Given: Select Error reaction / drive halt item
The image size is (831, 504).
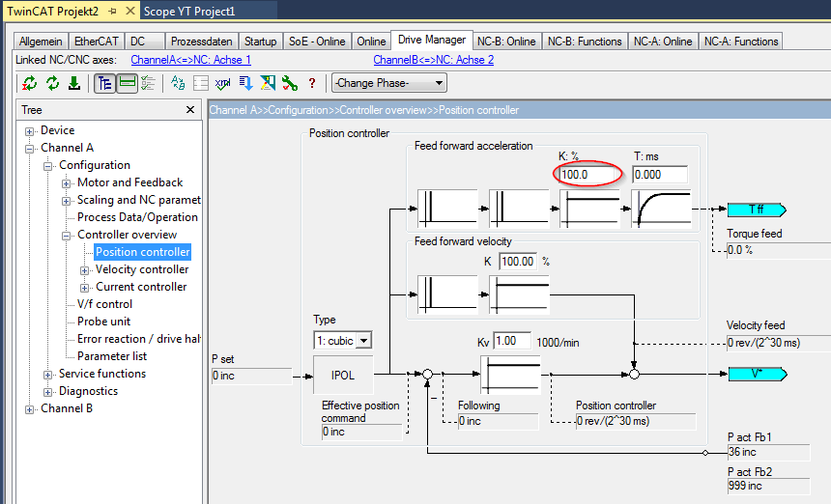Looking at the screenshot, I should point(139,339).
